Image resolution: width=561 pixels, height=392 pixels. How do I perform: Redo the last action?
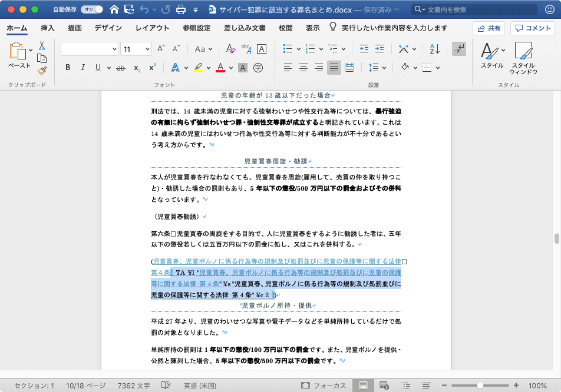coord(165,9)
